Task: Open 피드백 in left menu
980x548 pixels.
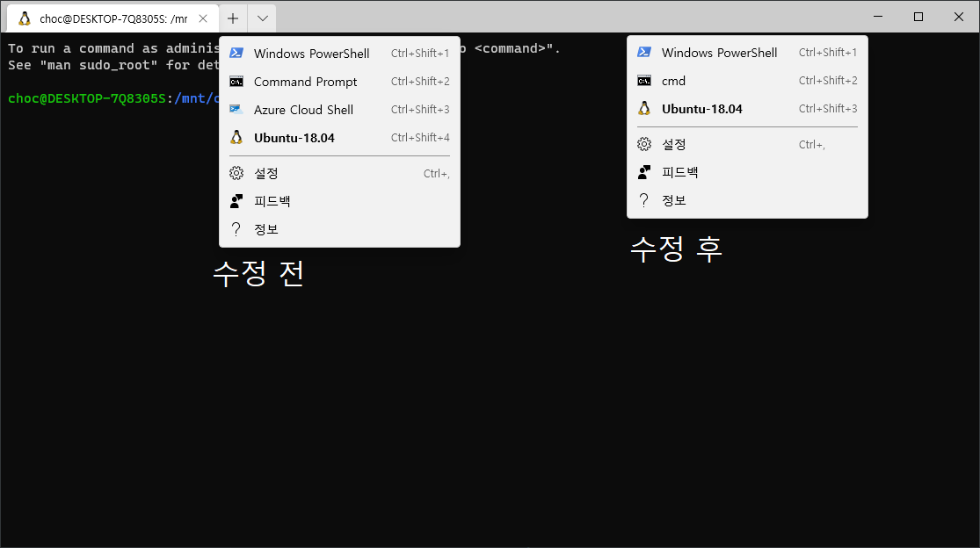Action: point(339,202)
